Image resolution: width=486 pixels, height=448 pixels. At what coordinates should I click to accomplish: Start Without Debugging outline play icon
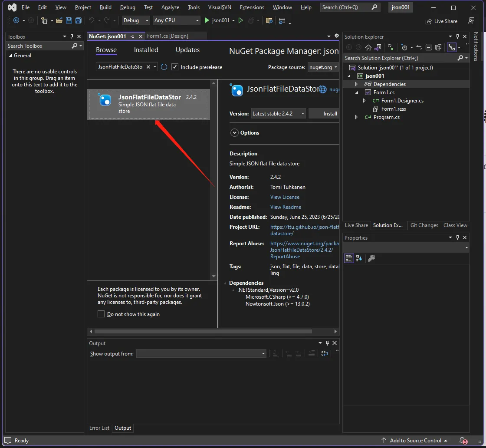tap(240, 20)
